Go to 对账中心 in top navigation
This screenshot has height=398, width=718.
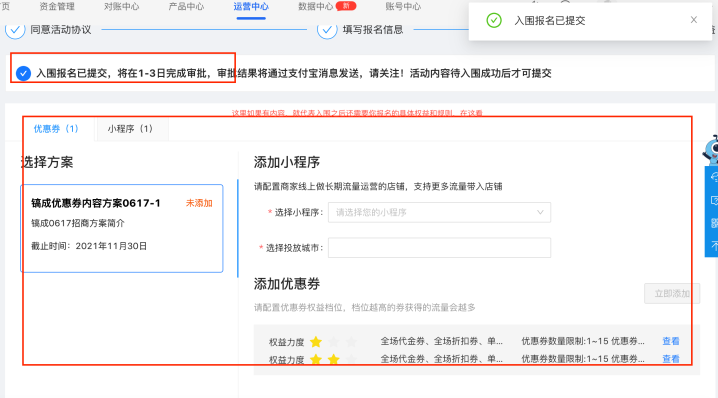point(122,6)
